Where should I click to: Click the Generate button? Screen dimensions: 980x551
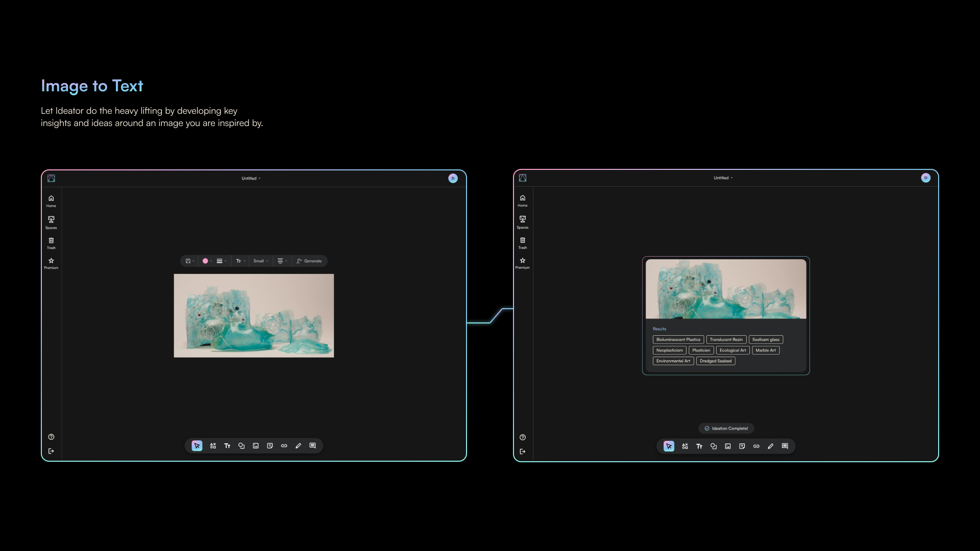coord(309,261)
